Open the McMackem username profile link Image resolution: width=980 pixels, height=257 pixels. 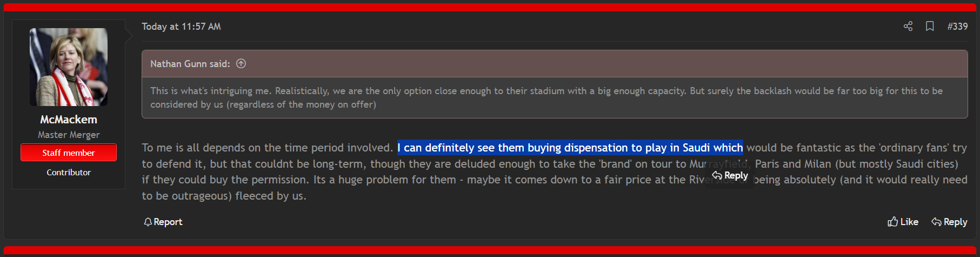[x=69, y=120]
